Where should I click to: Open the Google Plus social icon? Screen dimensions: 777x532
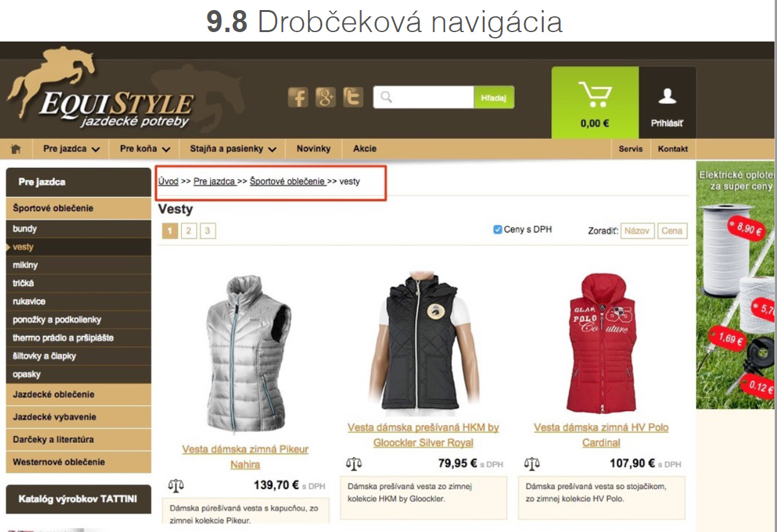(326, 97)
